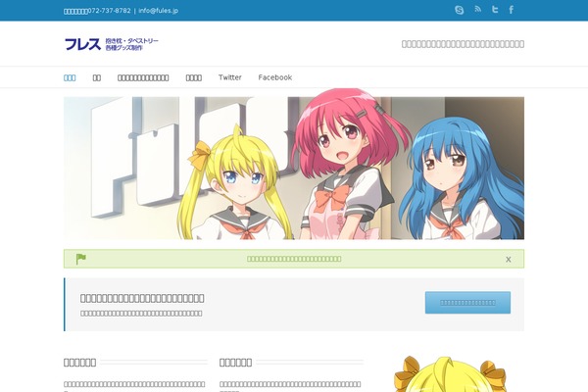
Task: Click the green notice bar message text
Action: click(x=294, y=259)
